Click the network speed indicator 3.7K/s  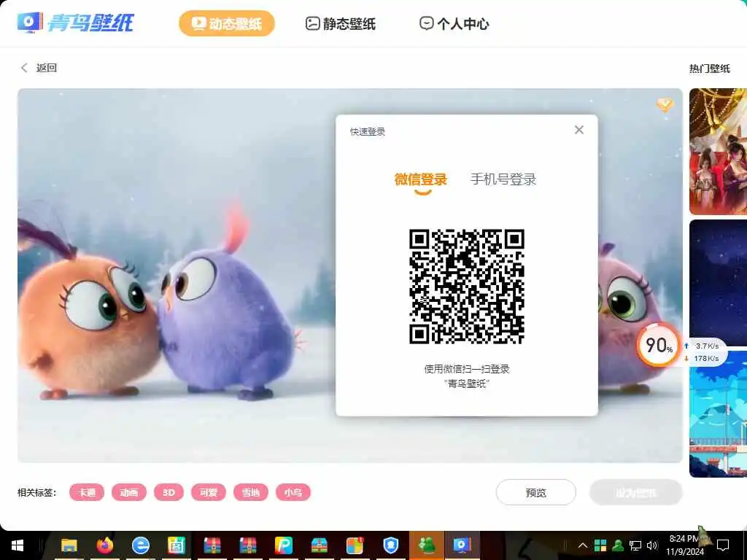(x=706, y=346)
